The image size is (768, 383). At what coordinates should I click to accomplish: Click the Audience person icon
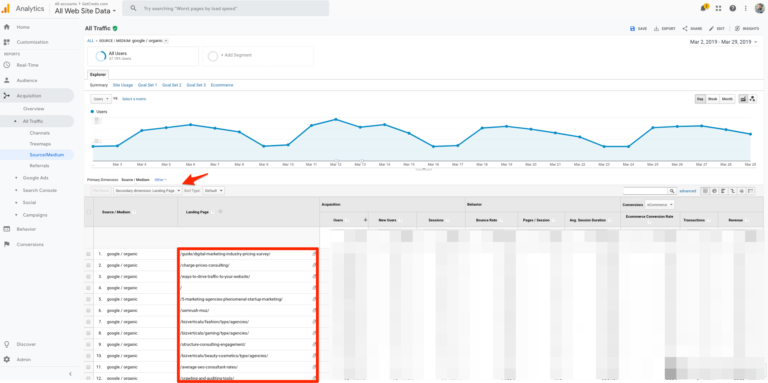point(6,80)
